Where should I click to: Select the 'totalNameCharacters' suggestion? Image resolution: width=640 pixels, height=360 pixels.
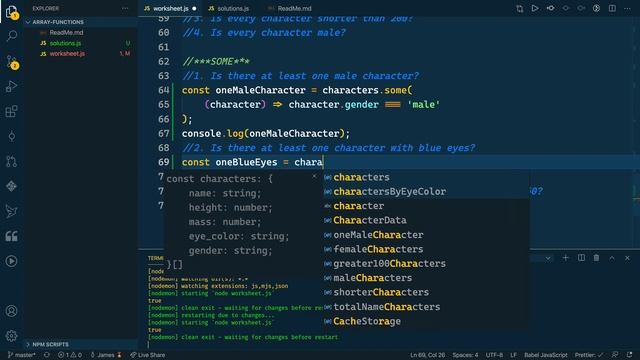(426, 307)
